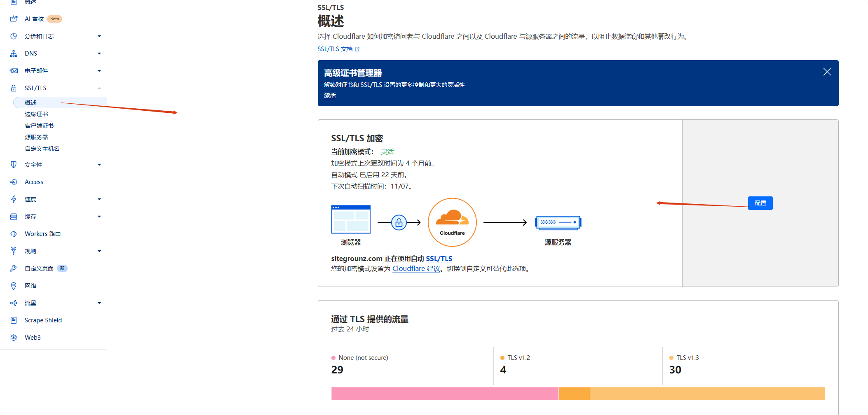Select the 自定义页面 sidebar icon
The height and width of the screenshot is (415, 868).
pyautogui.click(x=14, y=268)
